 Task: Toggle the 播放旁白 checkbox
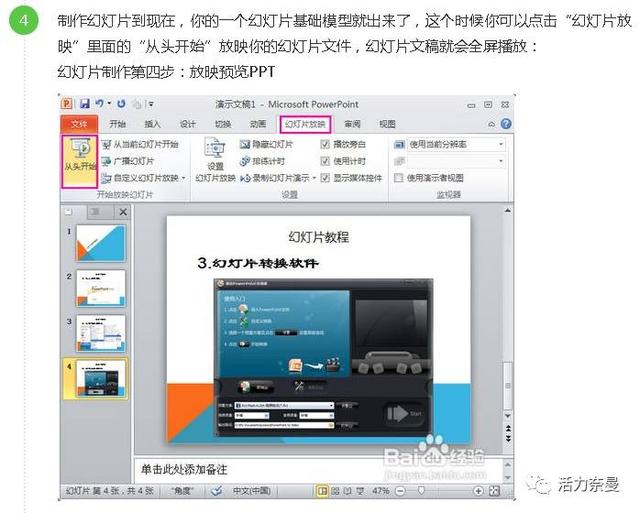(325, 144)
